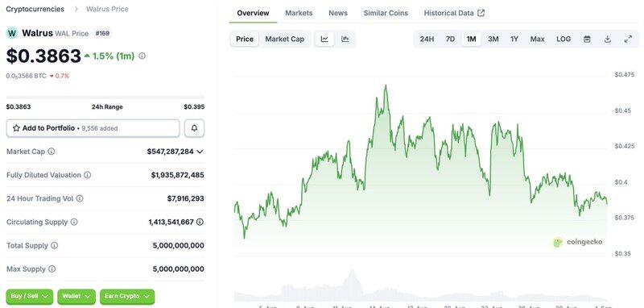The width and height of the screenshot is (644, 308).
Task: Select the 7D time range
Action: pyautogui.click(x=450, y=39)
